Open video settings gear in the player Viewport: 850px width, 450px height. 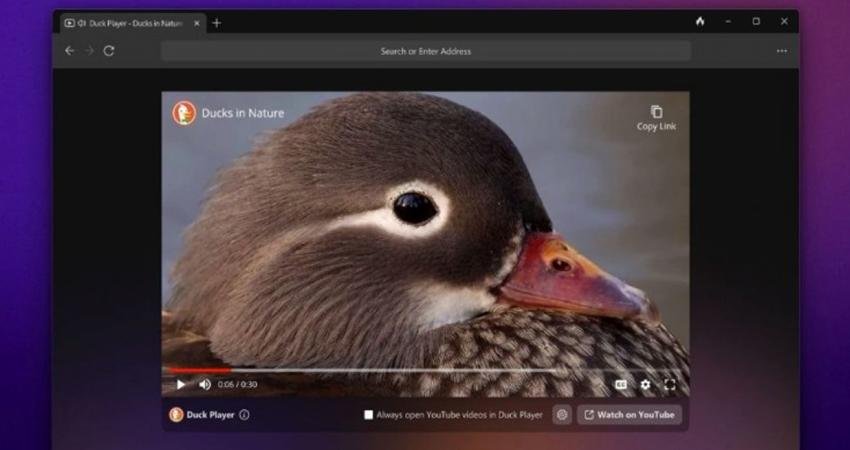point(645,384)
